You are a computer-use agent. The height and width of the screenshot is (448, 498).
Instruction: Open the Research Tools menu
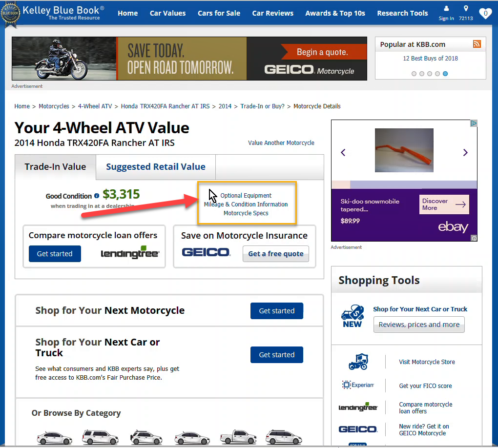tap(402, 13)
